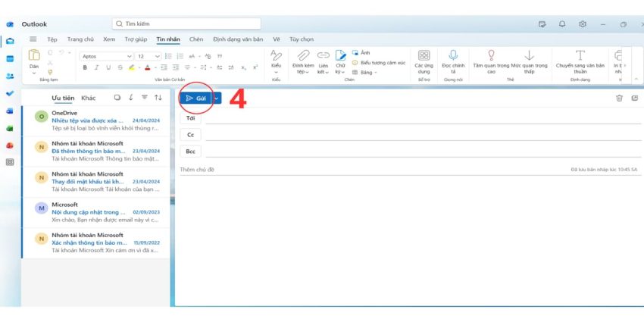Click the Gửi send button
The width and height of the screenshot is (644, 322).
click(x=196, y=98)
